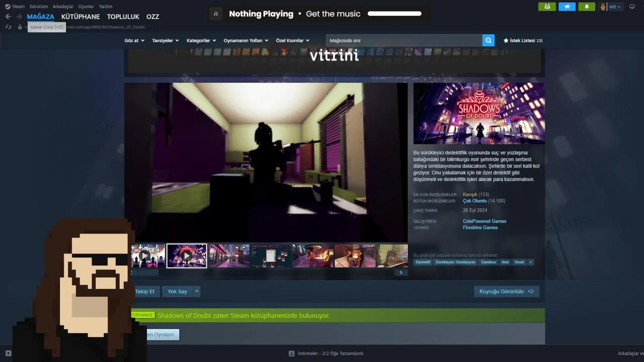The image size is (644, 362).
Task: Click the plus button to add a tag
Action: 530,262
